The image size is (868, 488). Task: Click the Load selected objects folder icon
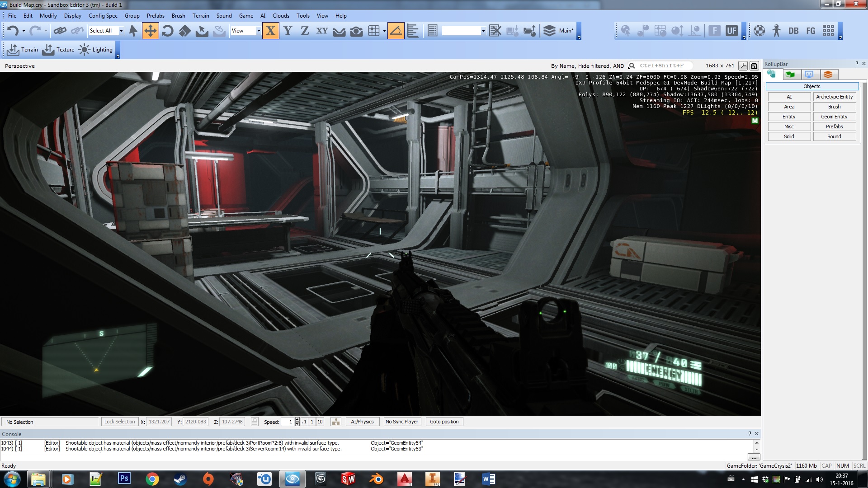pos(529,31)
